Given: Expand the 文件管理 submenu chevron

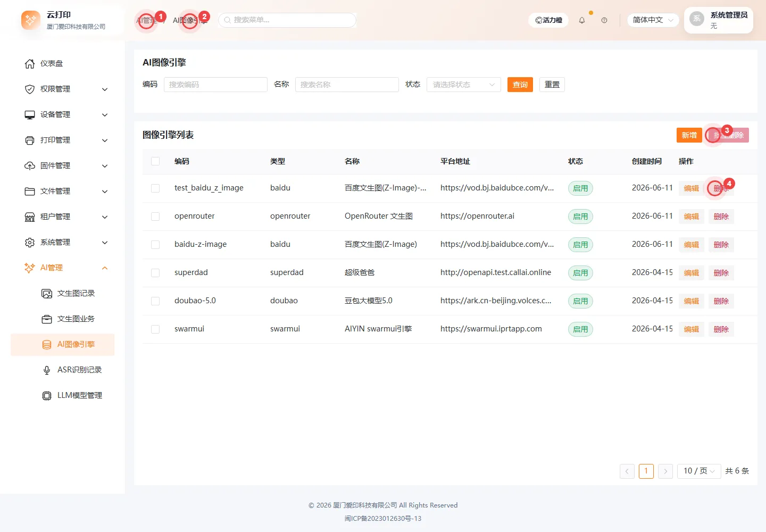Looking at the screenshot, I should click(105, 192).
